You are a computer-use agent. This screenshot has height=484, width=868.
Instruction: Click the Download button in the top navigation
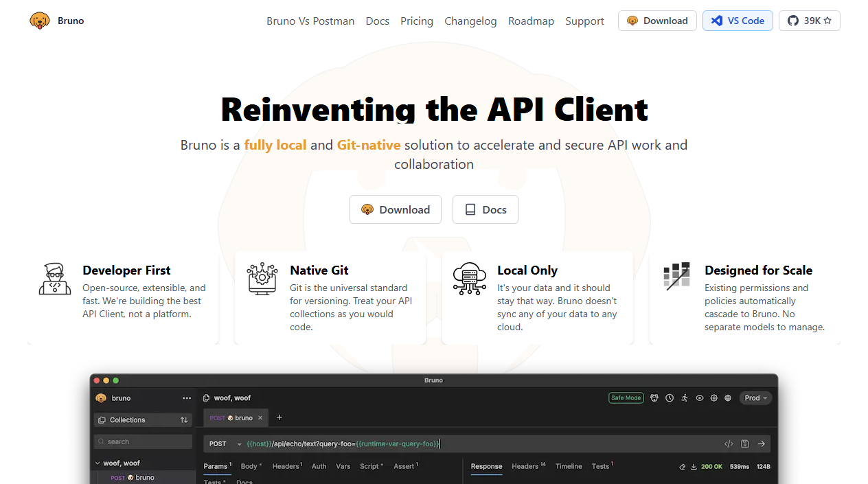click(657, 21)
